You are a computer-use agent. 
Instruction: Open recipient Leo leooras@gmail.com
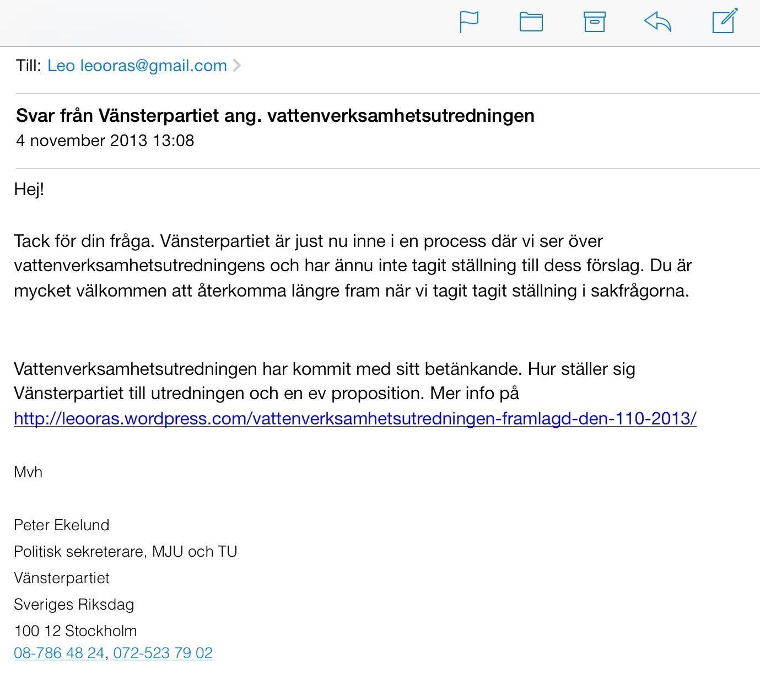[137, 66]
